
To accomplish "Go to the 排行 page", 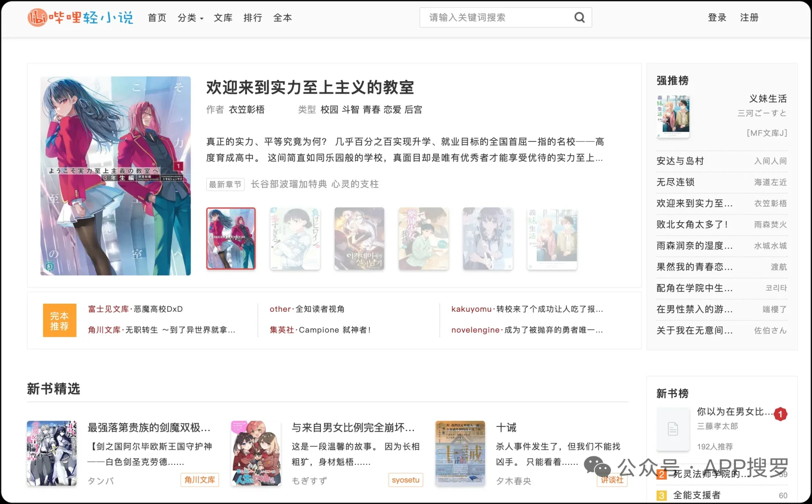I will click(x=253, y=18).
